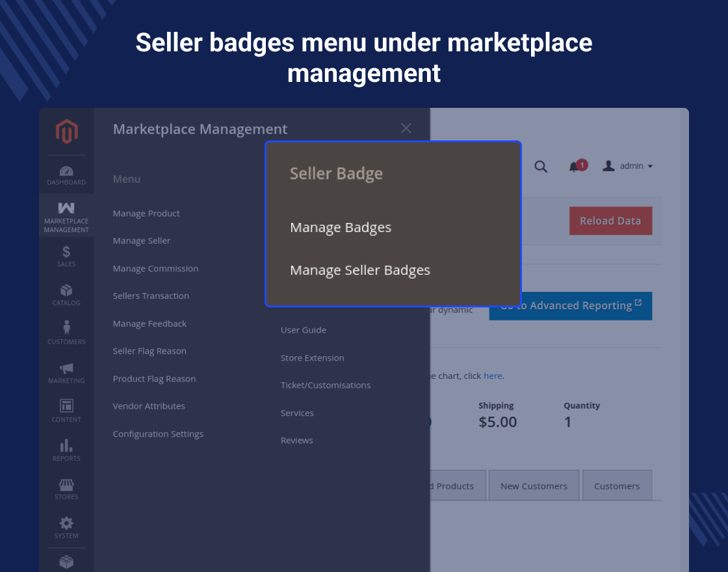
Task: Click the Menu section heading
Action: click(x=127, y=179)
